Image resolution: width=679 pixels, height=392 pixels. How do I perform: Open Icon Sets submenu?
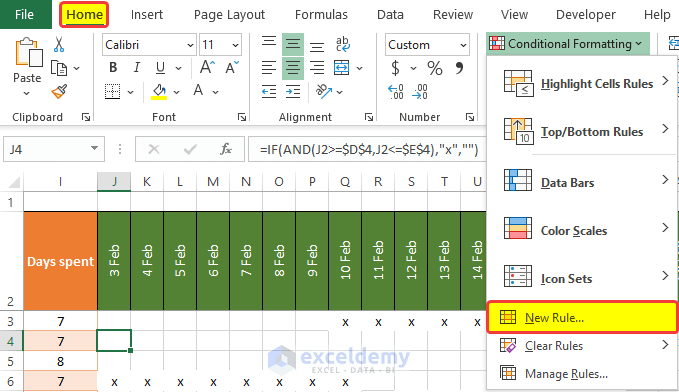coord(582,277)
